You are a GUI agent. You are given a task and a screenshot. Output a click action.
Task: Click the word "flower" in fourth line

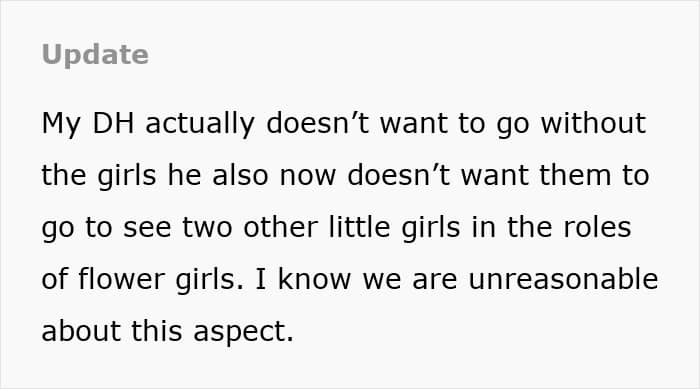click(121, 278)
